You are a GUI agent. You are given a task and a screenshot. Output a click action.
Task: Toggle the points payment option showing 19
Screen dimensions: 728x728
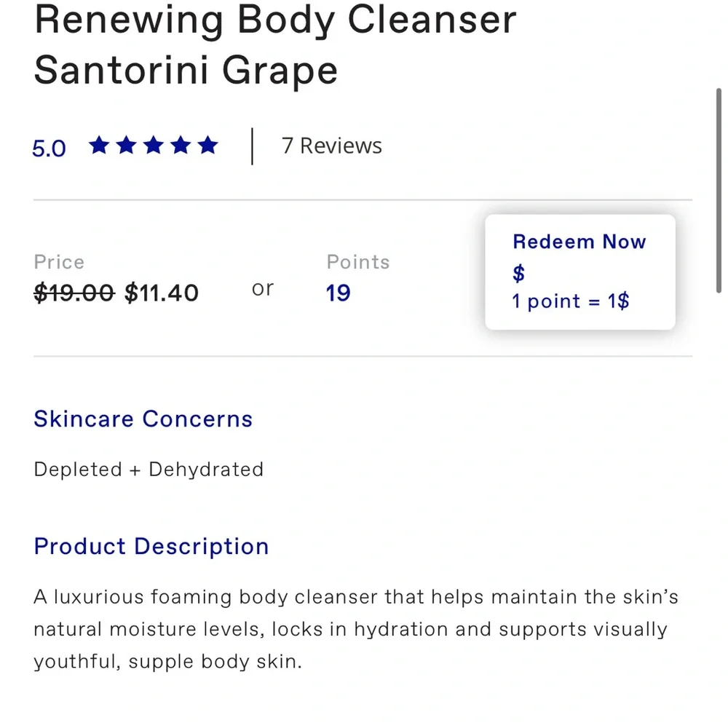coord(337,293)
